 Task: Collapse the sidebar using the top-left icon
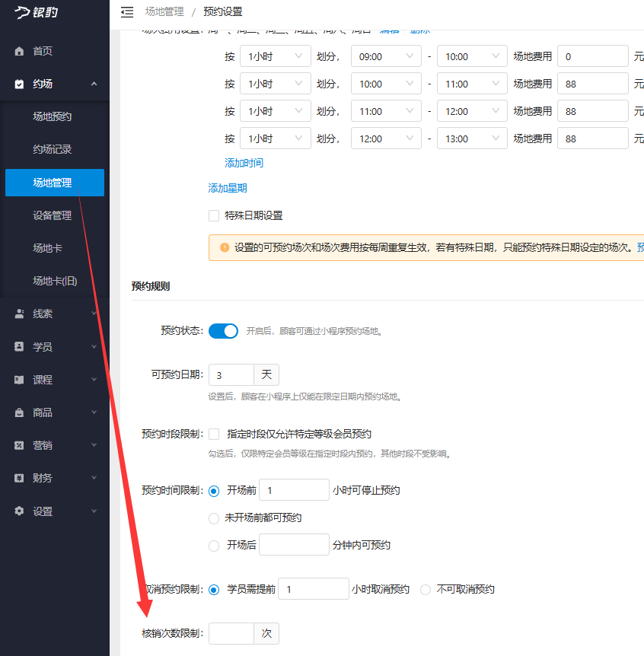126,11
